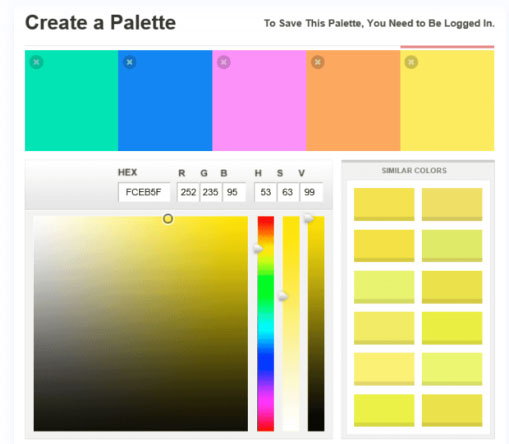Pick the greenish similar color, second row right
The height and width of the screenshot is (444, 509).
(x=452, y=245)
